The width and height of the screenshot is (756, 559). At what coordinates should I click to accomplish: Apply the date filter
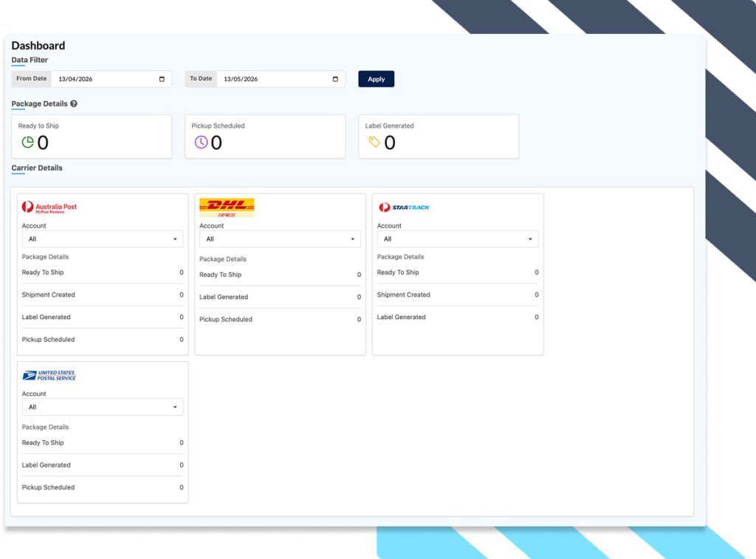[x=376, y=79]
